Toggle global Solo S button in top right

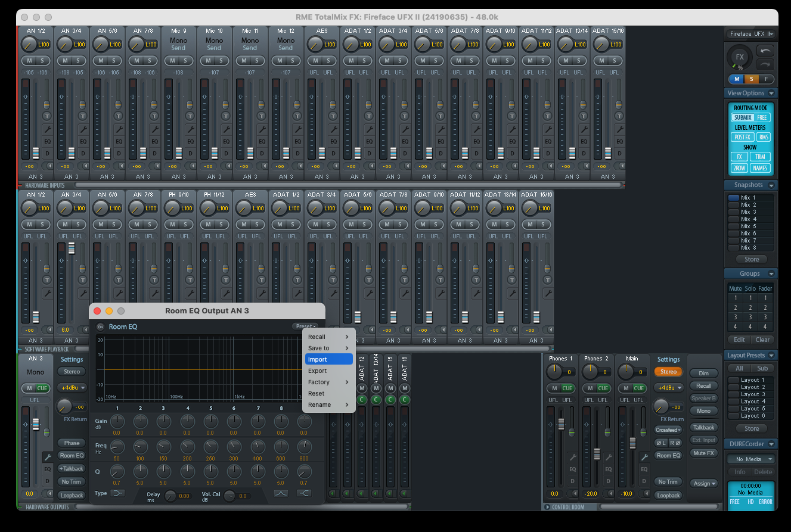(751, 79)
